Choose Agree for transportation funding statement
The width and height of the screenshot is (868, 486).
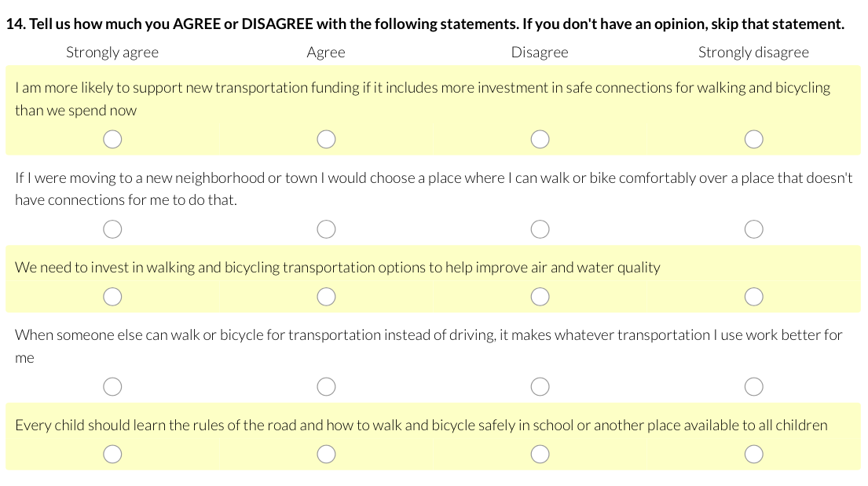coord(327,139)
